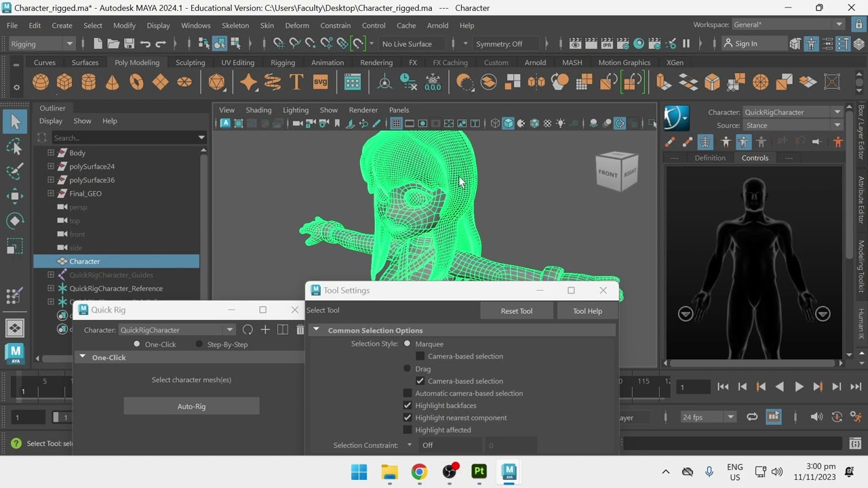Click the FRONT face of view cube
The width and height of the screenshot is (868, 488).
tap(608, 174)
